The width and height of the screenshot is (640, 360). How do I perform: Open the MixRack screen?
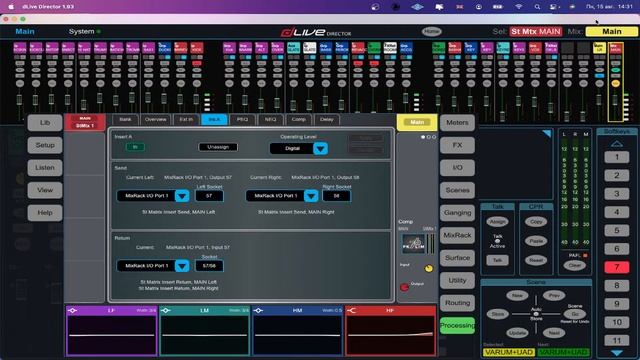[x=458, y=235]
